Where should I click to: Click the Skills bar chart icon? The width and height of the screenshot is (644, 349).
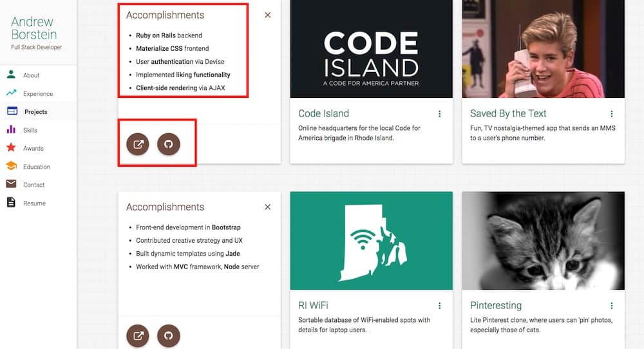(x=11, y=129)
